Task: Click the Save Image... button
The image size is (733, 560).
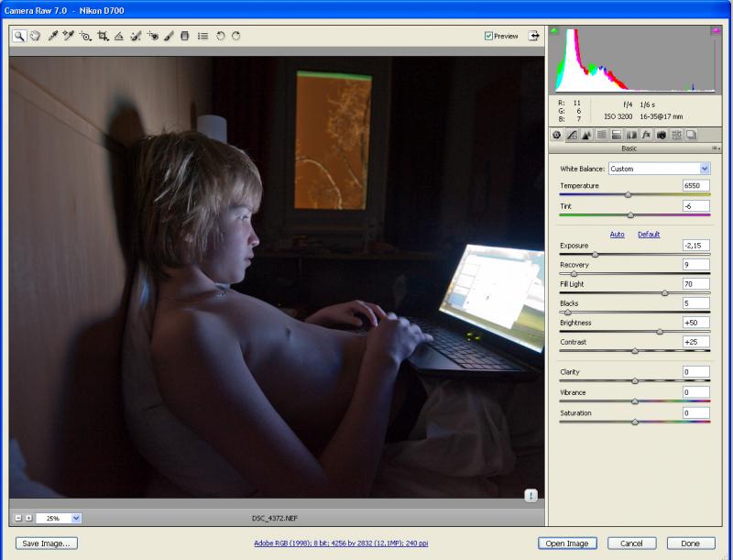Action: pyautogui.click(x=47, y=544)
